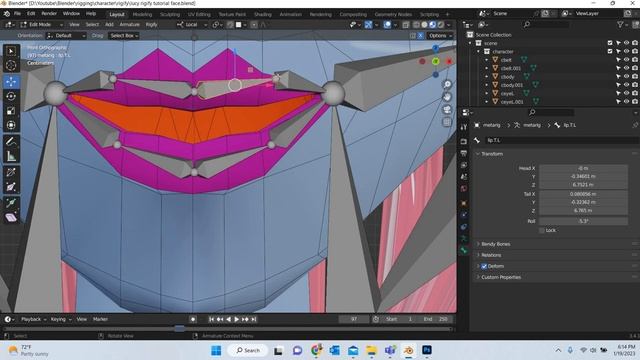Image resolution: width=640 pixels, height=360 pixels.
Task: Select rendered viewport shading mode
Action: point(441,25)
